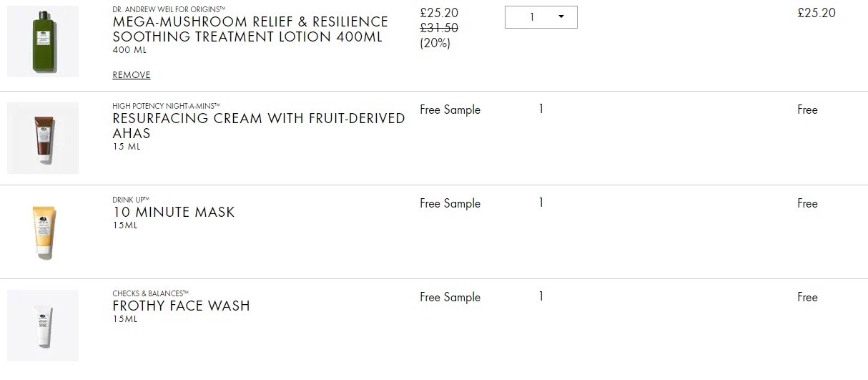The height and width of the screenshot is (380, 868).
Task: Click the Free Sample label for Resurfacing Cream
Action: click(450, 109)
